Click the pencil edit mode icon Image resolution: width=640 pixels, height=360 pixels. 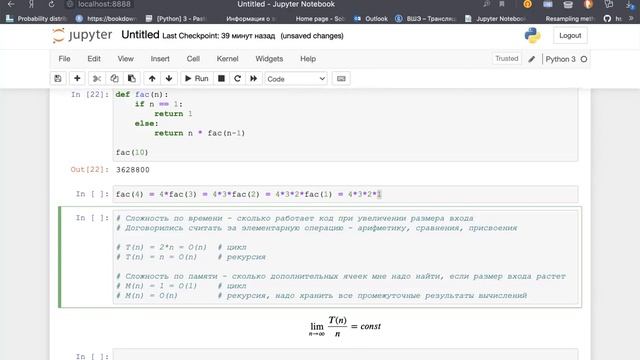coord(531,59)
